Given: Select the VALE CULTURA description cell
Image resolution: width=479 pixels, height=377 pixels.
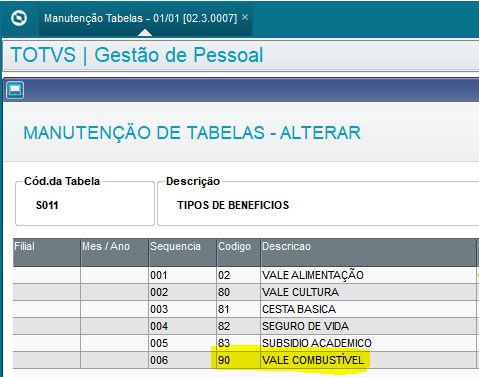Looking at the screenshot, I should click(368, 292).
